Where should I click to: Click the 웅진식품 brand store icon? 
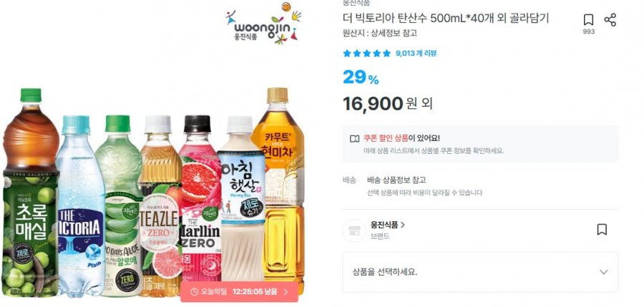click(353, 230)
